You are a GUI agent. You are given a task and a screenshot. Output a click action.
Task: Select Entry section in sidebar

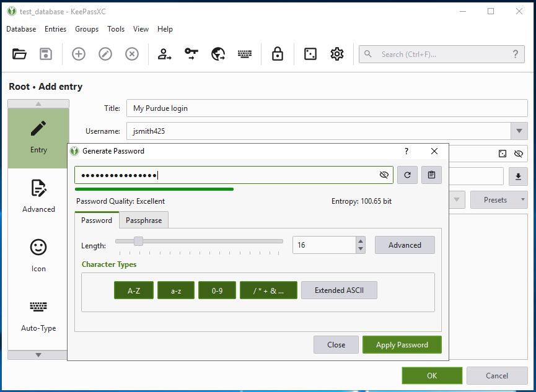(x=38, y=139)
